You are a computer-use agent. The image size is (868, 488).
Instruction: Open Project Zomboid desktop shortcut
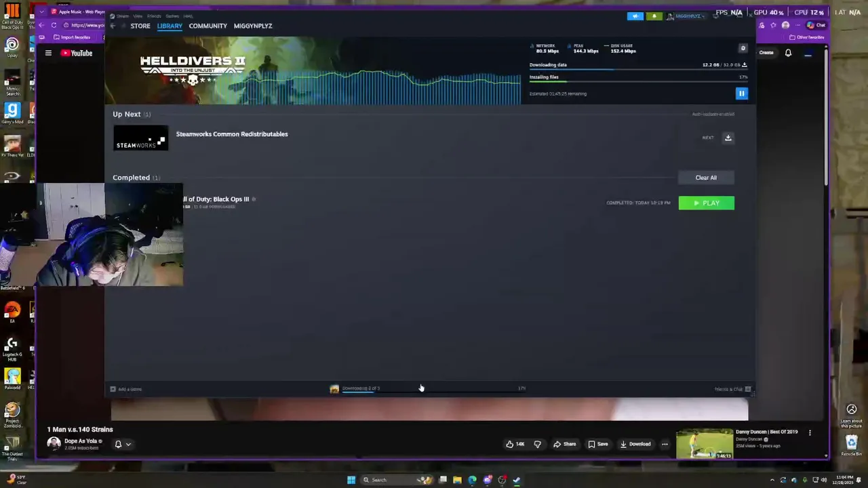[x=12, y=415]
